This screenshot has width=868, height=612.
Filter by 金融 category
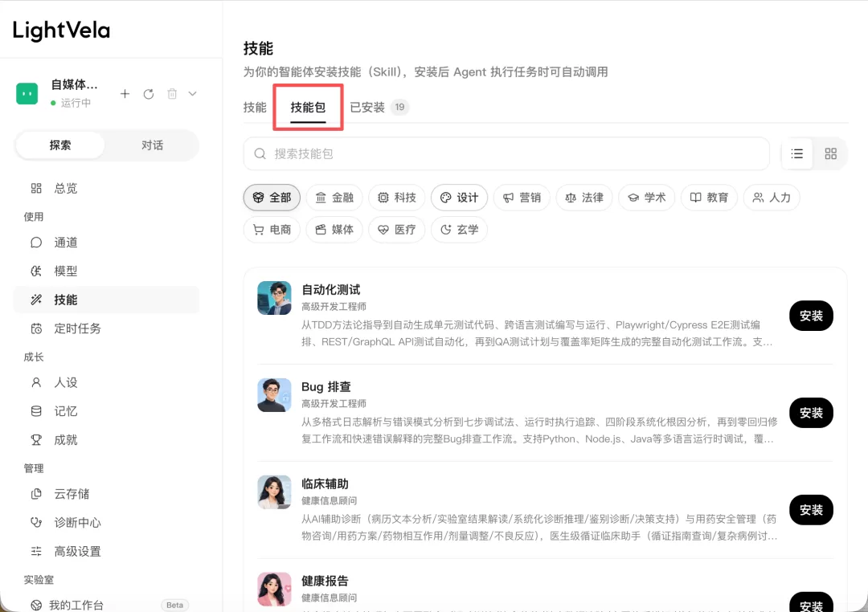pyautogui.click(x=334, y=198)
